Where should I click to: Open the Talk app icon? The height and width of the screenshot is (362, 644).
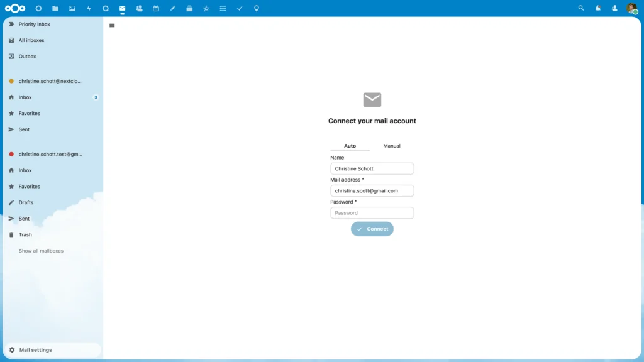point(106,8)
